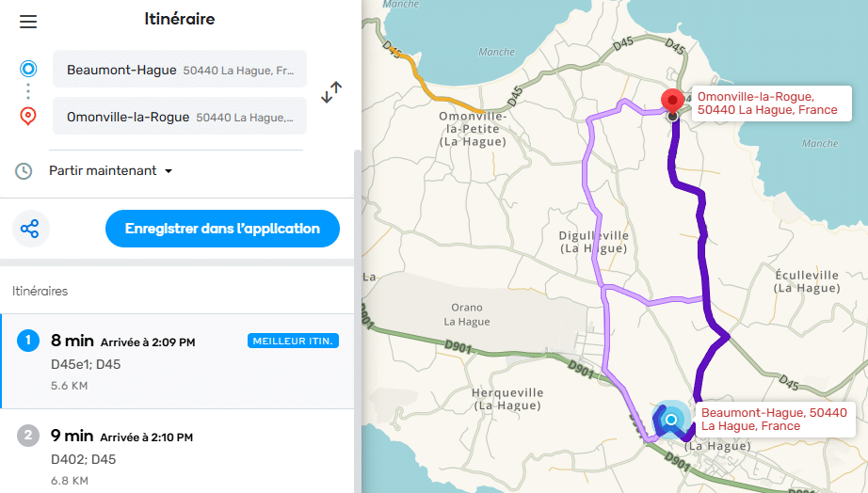Edit the Omonville-la-Rogue destination field
Viewport: 868px width, 493px height.
click(179, 118)
